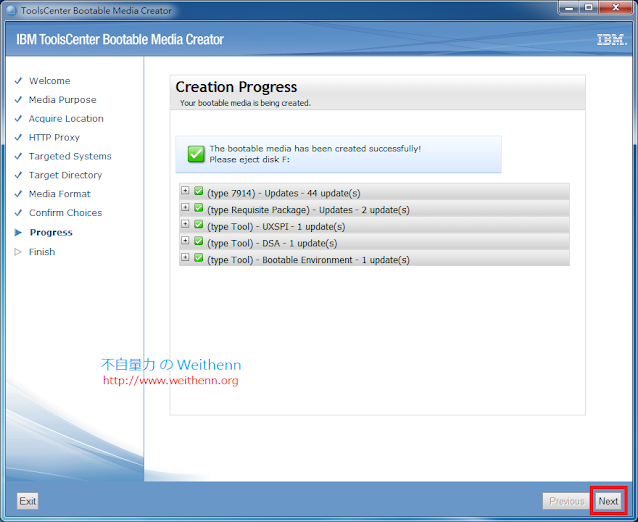The image size is (638, 522).
Task: Expand the UXSPI tool row
Action: [x=185, y=224]
